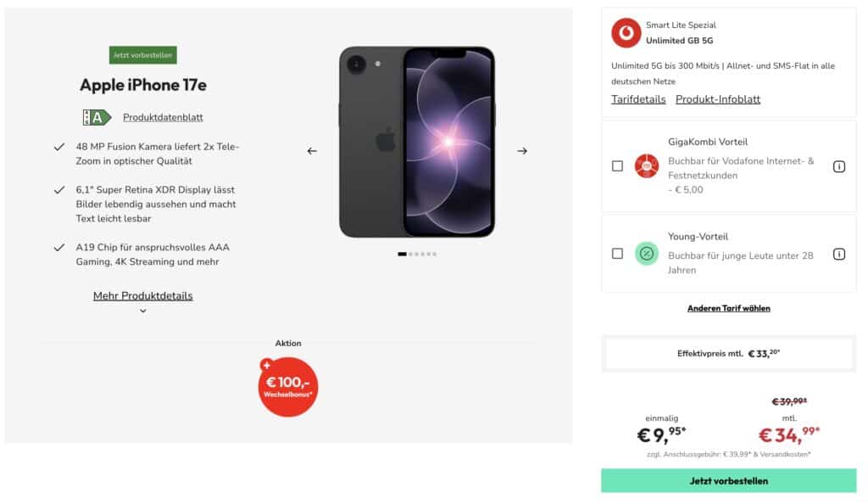Click the energy efficiency class A label
The width and height of the screenshot is (868, 504).
(97, 118)
